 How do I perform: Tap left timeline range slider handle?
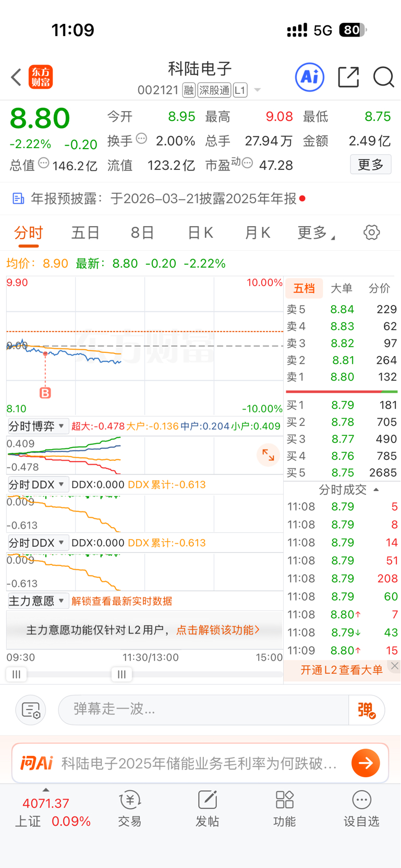(16, 674)
